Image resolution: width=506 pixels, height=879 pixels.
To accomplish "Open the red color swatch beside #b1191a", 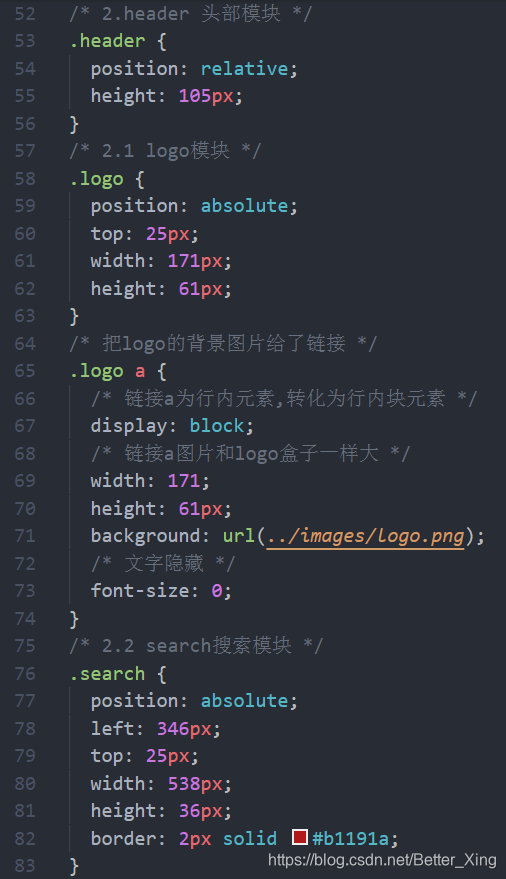I will tap(300, 837).
